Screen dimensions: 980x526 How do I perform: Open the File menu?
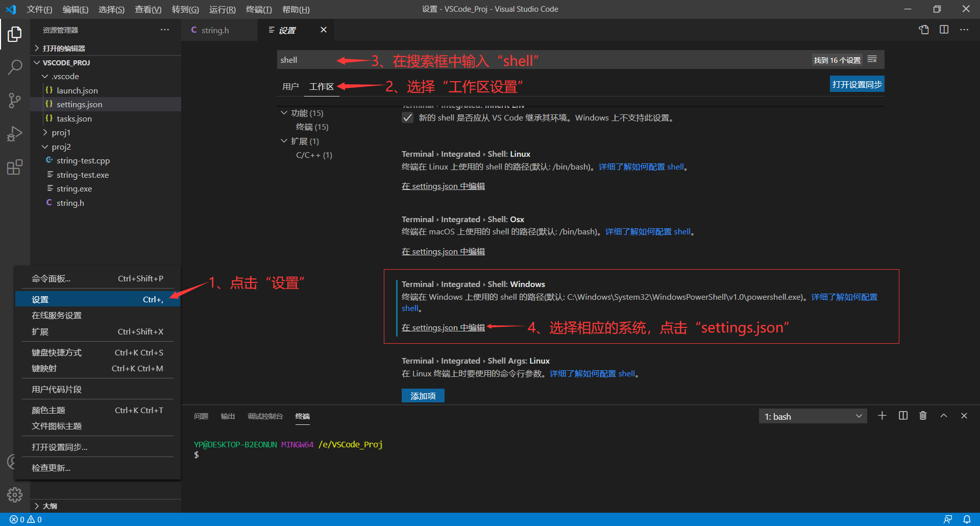tap(39, 9)
